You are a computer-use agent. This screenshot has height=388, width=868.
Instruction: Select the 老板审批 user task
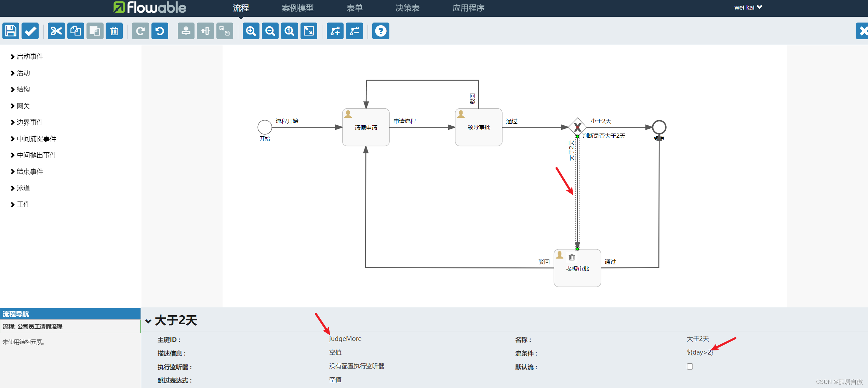[577, 268]
